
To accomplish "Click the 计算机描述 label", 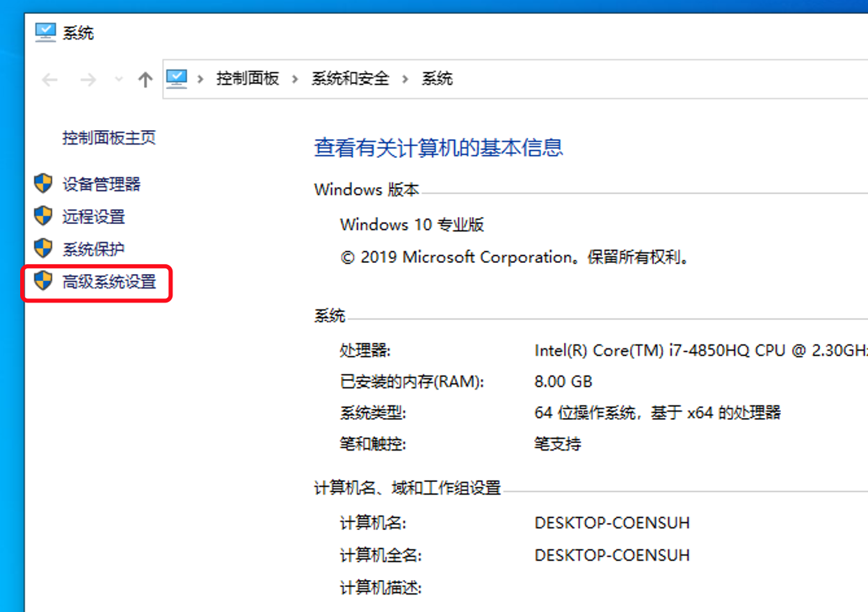I will pyautogui.click(x=381, y=588).
